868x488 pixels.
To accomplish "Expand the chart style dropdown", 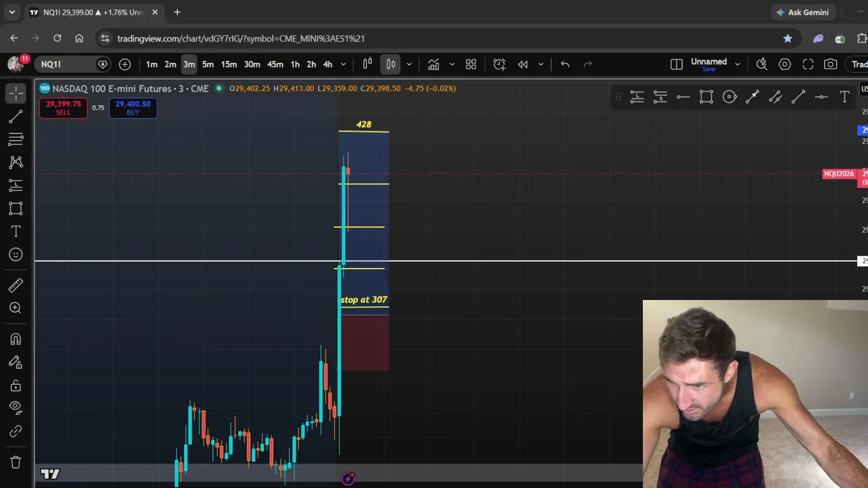I will click(409, 64).
